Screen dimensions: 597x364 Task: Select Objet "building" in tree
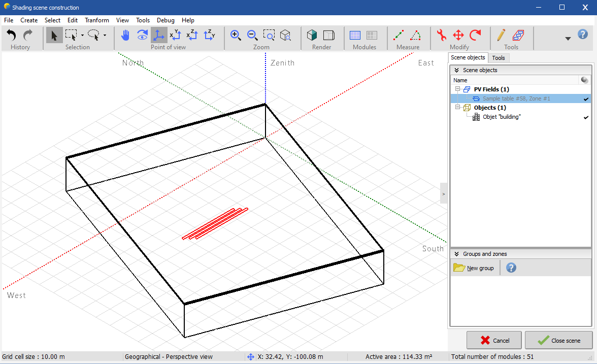coord(502,117)
